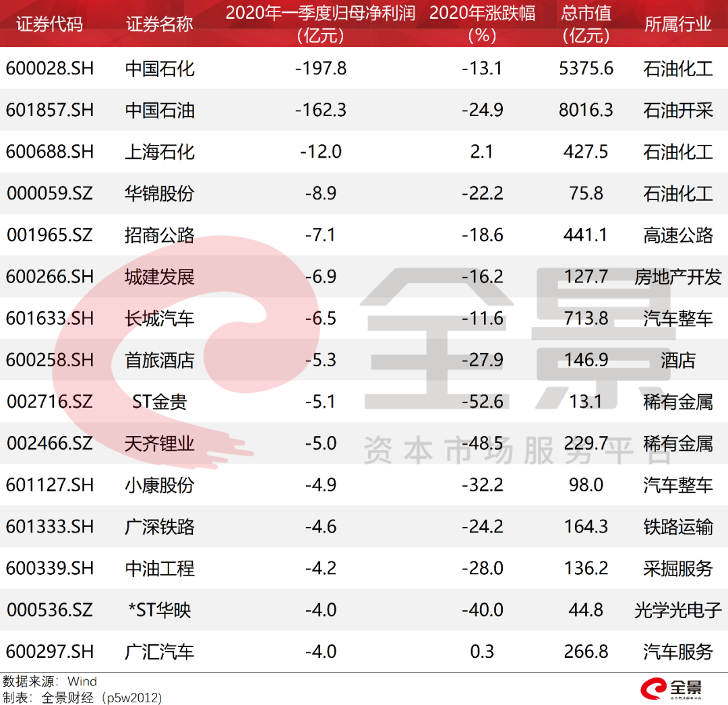Viewport: 728px width, 705px height.
Task: Click price change value 0.3
Action: pyautogui.click(x=482, y=652)
